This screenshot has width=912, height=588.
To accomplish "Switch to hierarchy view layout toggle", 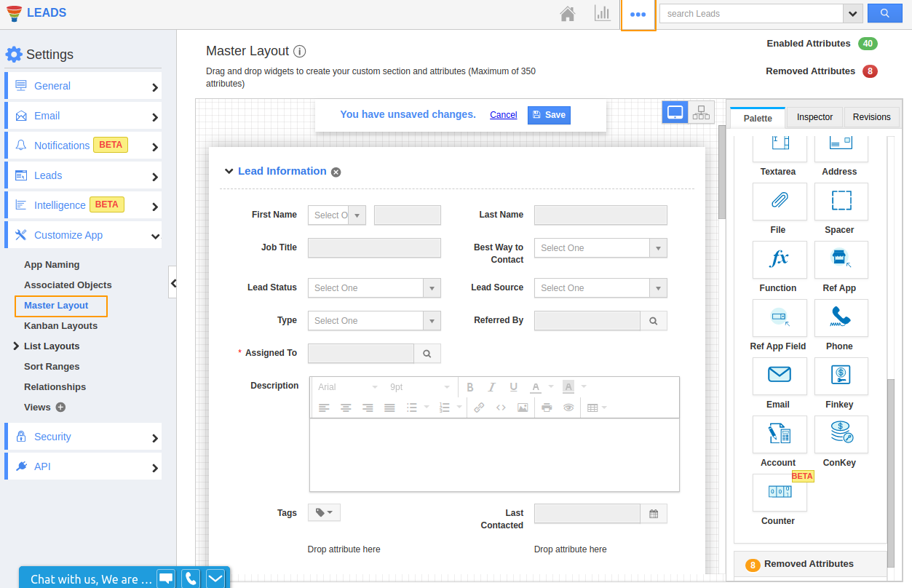I will coord(701,113).
